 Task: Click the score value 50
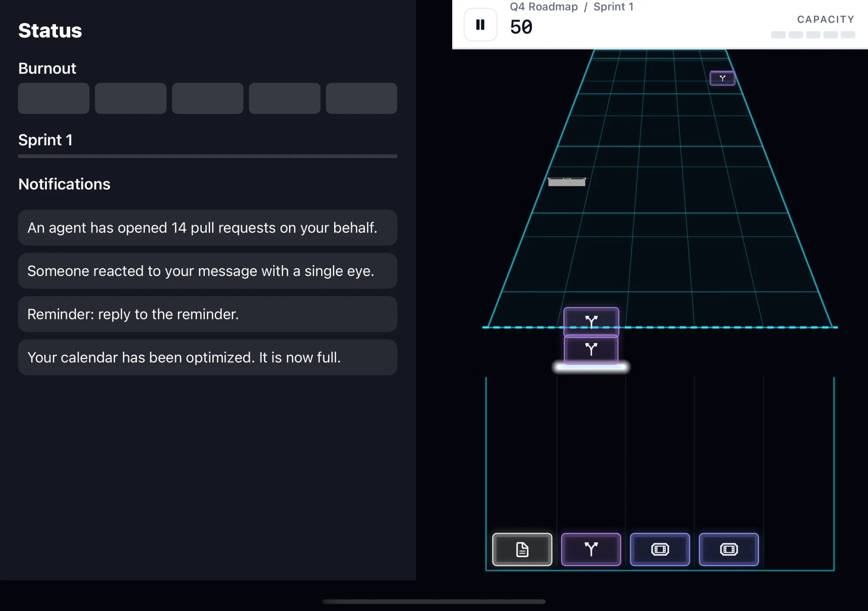click(x=521, y=27)
